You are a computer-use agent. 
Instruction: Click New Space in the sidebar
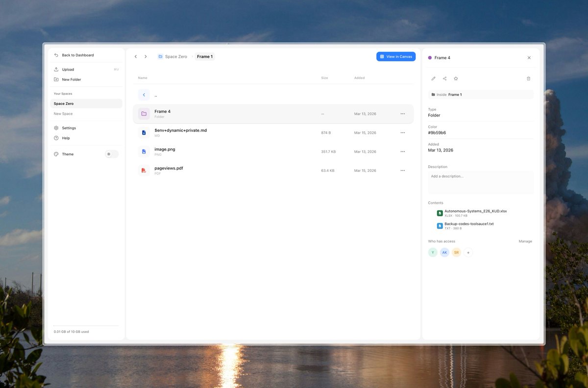pyautogui.click(x=63, y=114)
